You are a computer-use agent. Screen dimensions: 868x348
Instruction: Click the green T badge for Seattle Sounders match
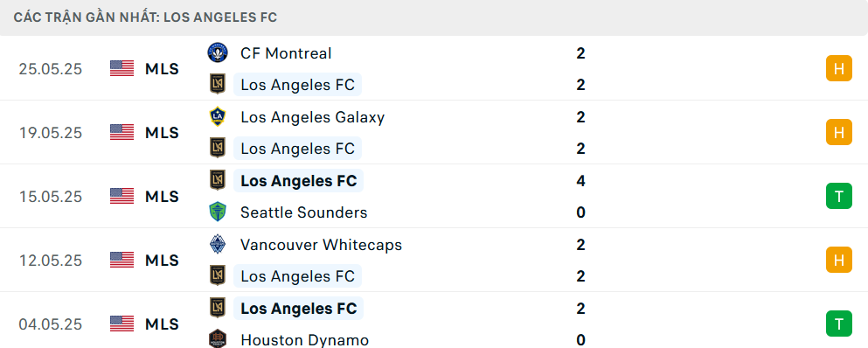click(x=838, y=196)
